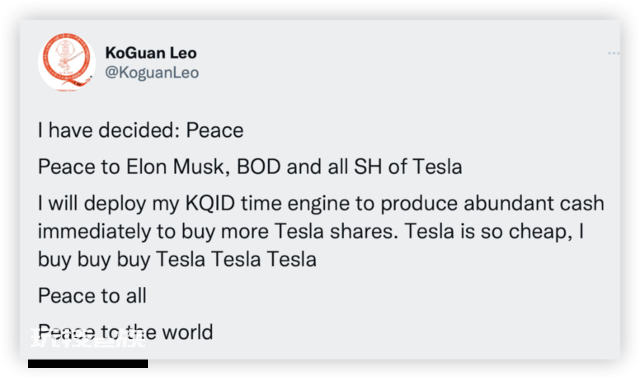Click the "BOD" abbreviation in the tweet

(259, 166)
